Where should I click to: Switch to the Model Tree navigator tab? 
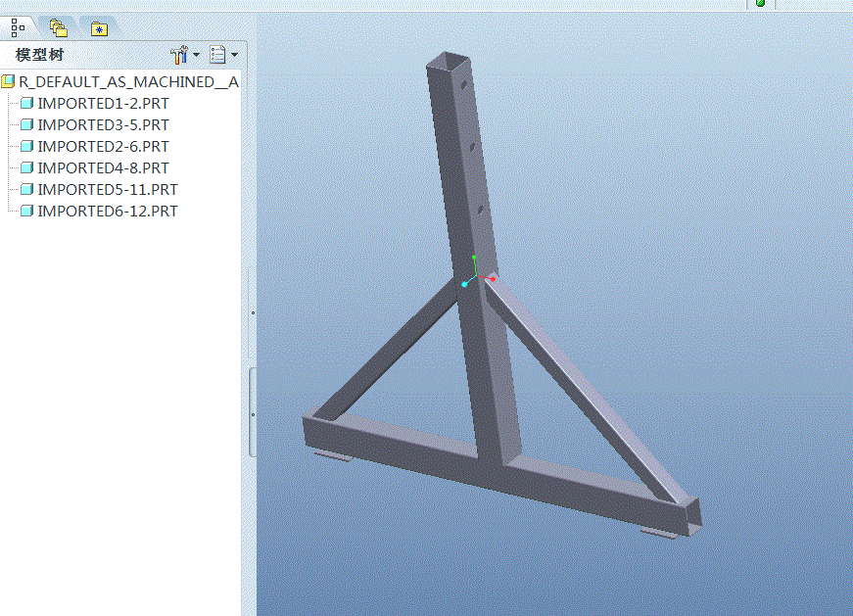(18, 27)
